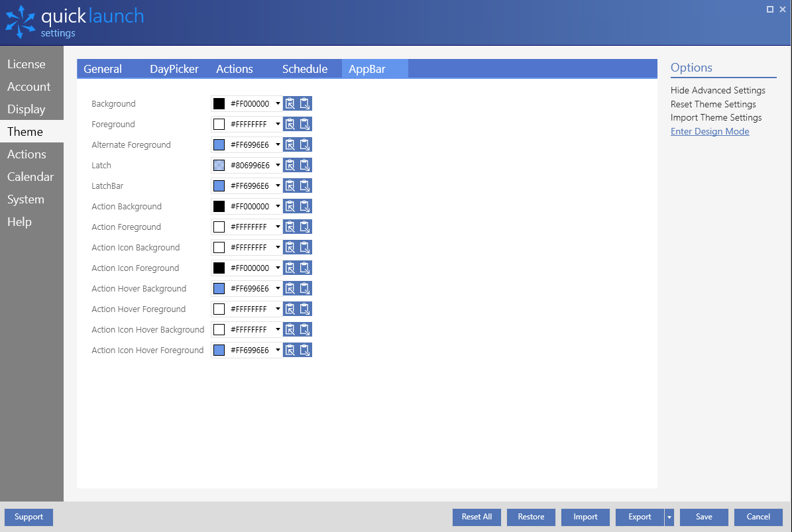Image resolution: width=792 pixels, height=532 pixels.
Task: Click Action Icon Background clipboard icon with down-right arrow
Action: pyautogui.click(x=305, y=247)
